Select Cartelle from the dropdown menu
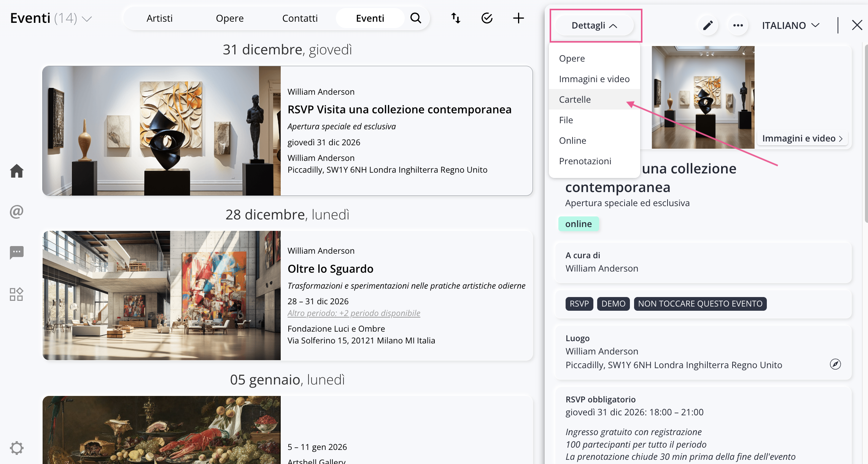The height and width of the screenshot is (464, 868). (575, 99)
